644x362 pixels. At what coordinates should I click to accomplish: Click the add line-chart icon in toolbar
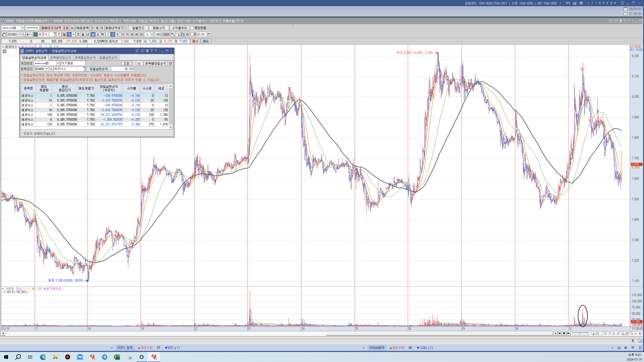pos(178,34)
